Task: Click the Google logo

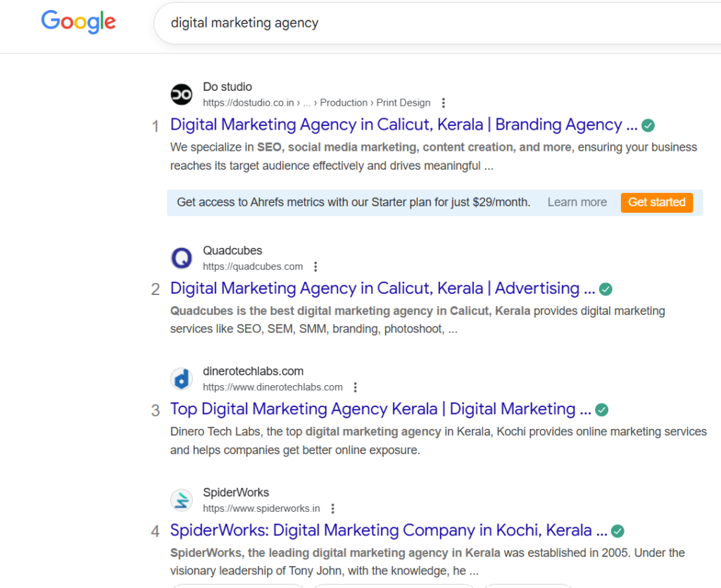Action: (x=78, y=22)
